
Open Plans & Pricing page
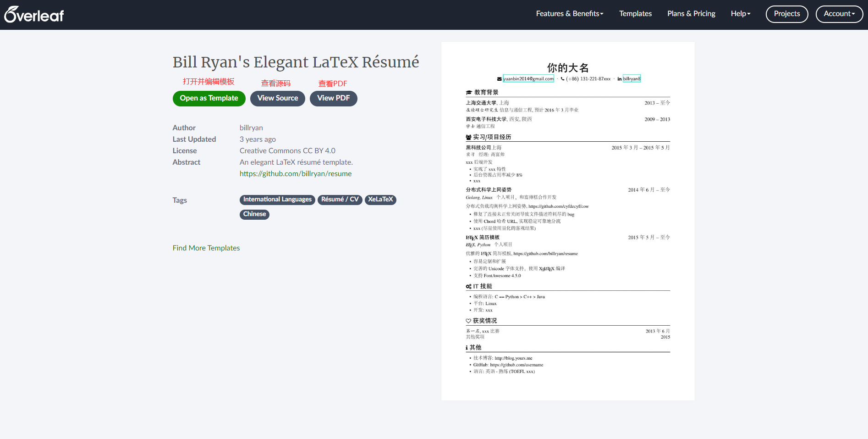pos(691,14)
